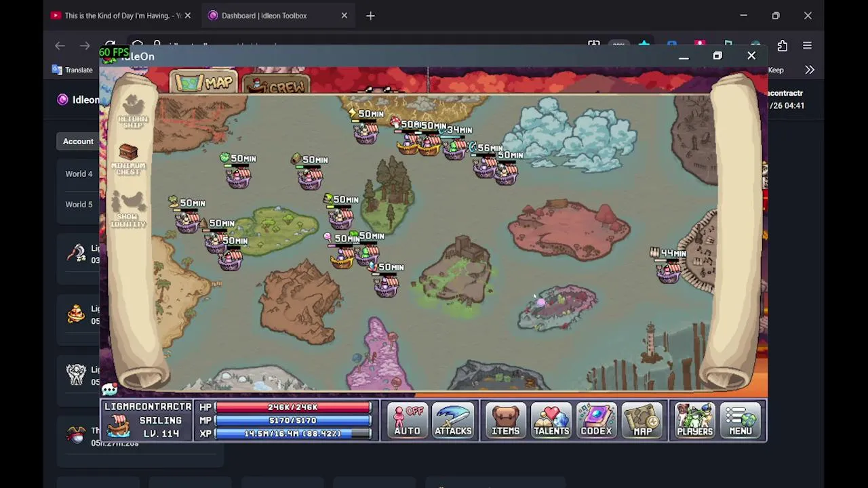The width and height of the screenshot is (868, 488).
Task: Click the pirate hat character icon in Toolbox
Action: (x=76, y=435)
